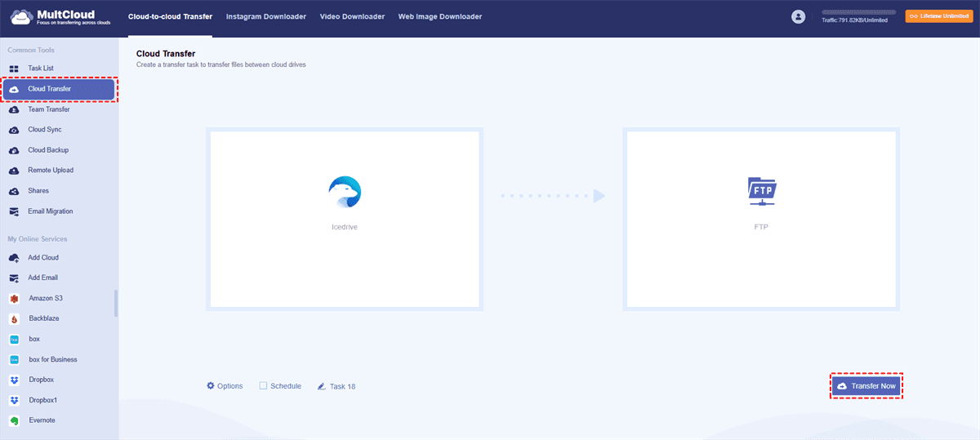Click the Lifetime Unlimited upgrade button
980x440 pixels.
click(x=938, y=16)
